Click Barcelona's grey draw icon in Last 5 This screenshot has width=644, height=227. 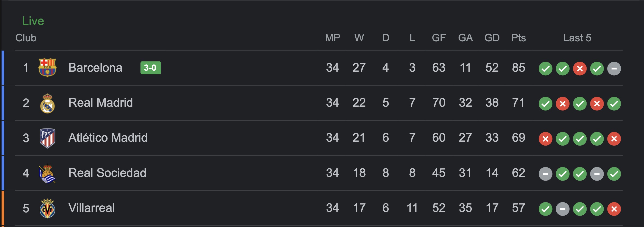point(614,69)
